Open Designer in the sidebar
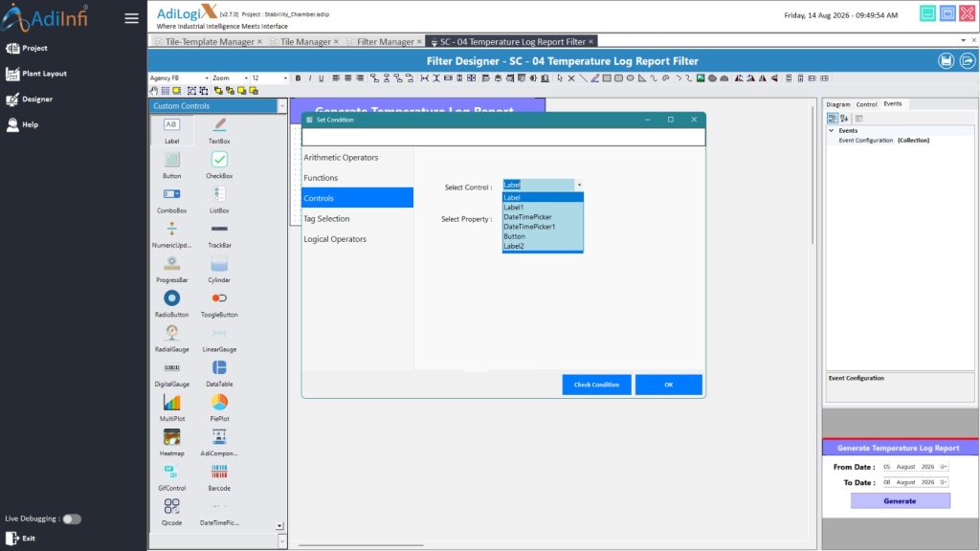 [x=30, y=99]
